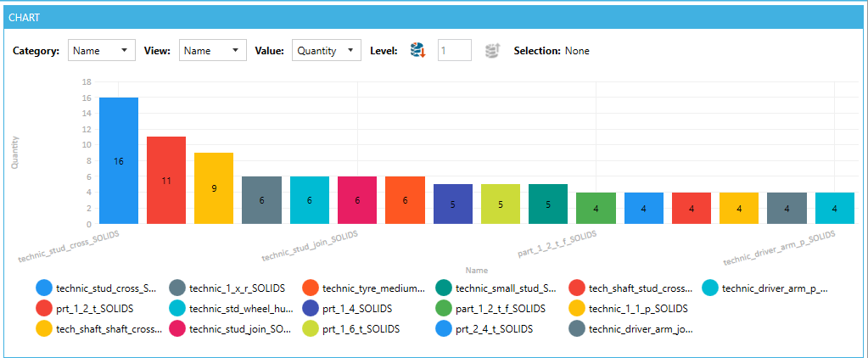The height and width of the screenshot is (358, 868).
Task: Click the tech_shaft_shaft_cross legend label
Action: (x=109, y=329)
